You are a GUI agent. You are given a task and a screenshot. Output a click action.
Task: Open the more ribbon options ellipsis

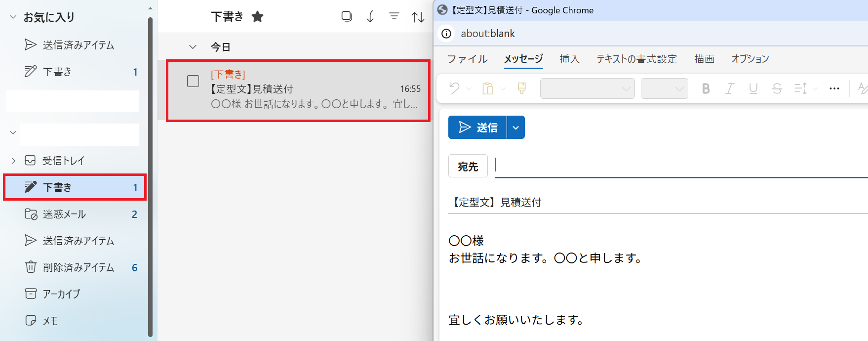point(834,88)
